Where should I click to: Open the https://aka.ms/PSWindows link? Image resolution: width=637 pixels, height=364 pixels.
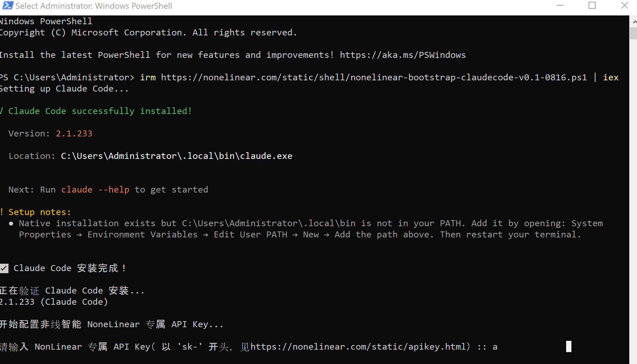[x=403, y=55]
